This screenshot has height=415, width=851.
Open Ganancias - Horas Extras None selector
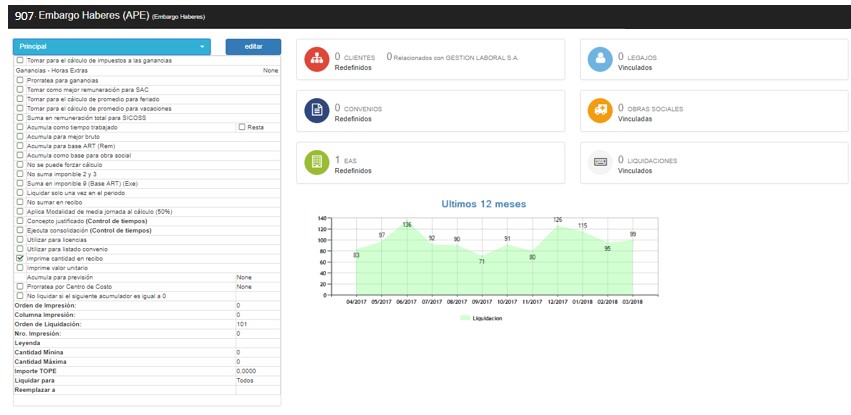pos(270,71)
